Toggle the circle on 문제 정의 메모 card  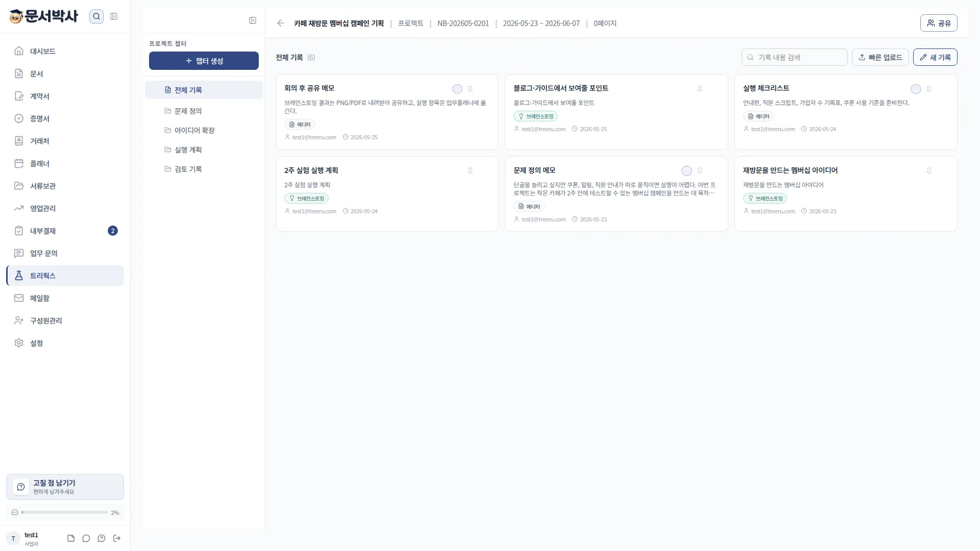point(687,171)
